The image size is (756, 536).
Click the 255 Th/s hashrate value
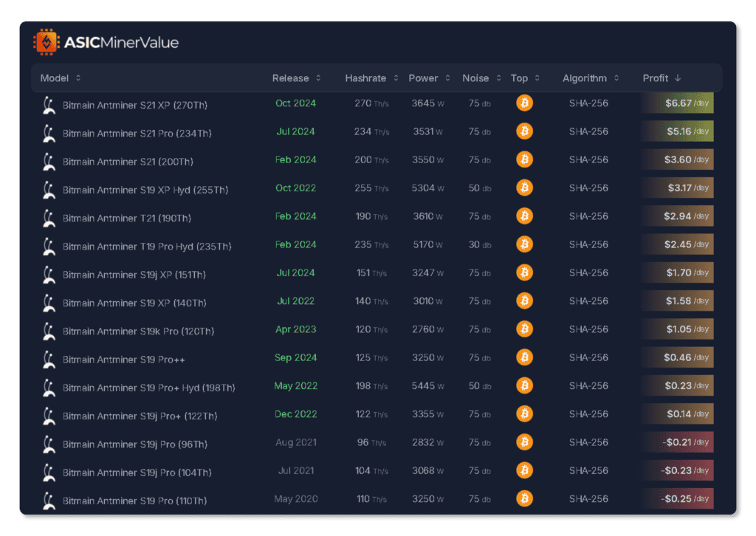pyautogui.click(x=371, y=188)
